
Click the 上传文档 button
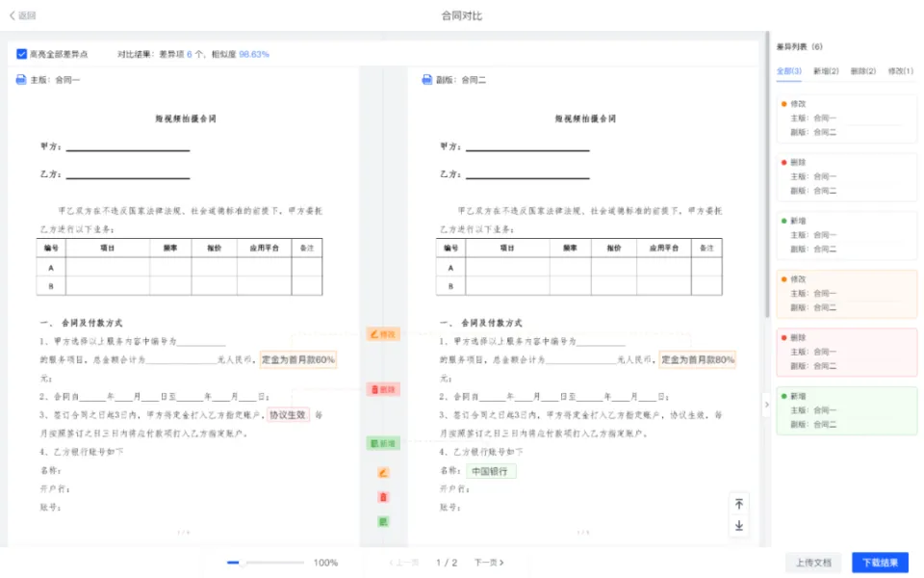(813, 563)
